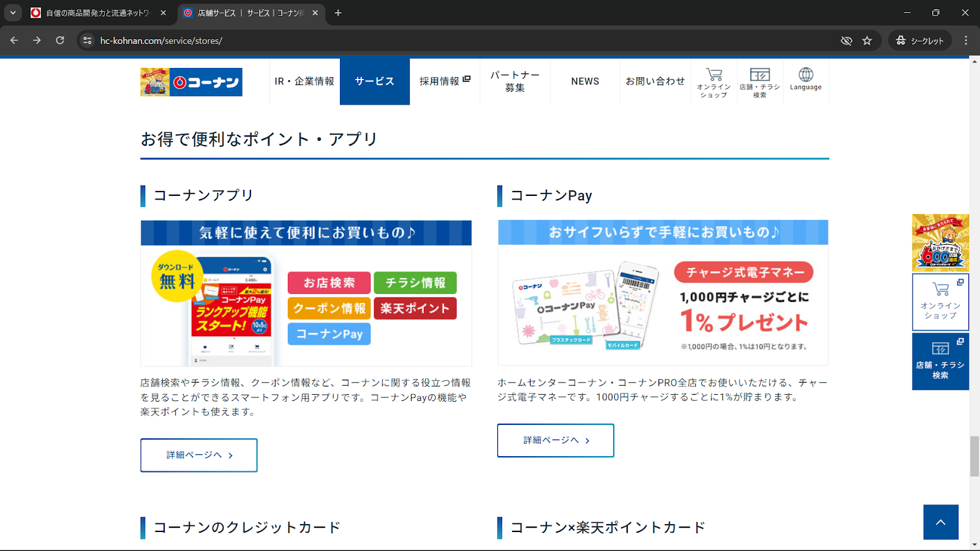Open the sidebar オンラインショップ button
This screenshot has height=551, width=980.
(x=940, y=302)
